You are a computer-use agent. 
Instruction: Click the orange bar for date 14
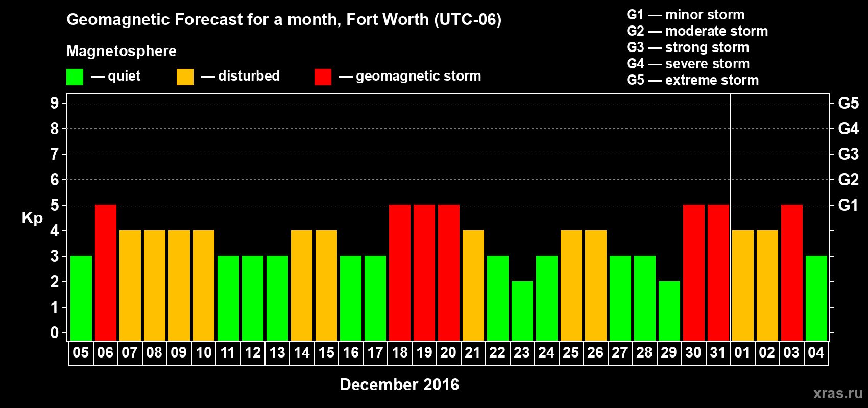(302, 286)
